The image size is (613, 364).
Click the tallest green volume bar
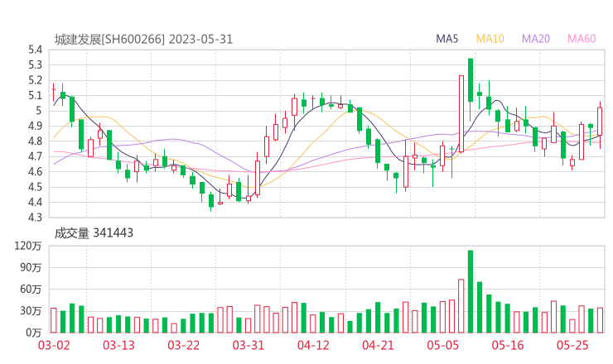471,292
